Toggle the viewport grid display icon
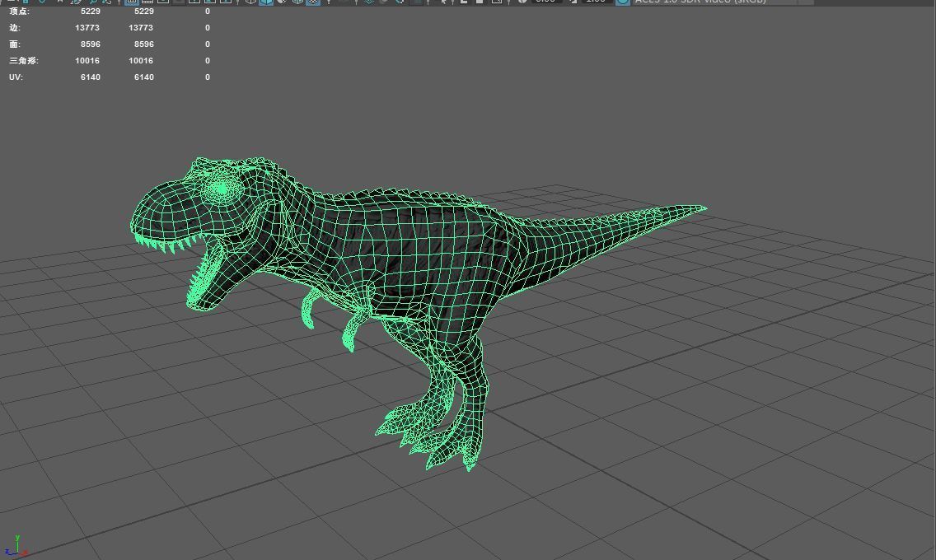This screenshot has height=560, width=936. tap(132, 2)
